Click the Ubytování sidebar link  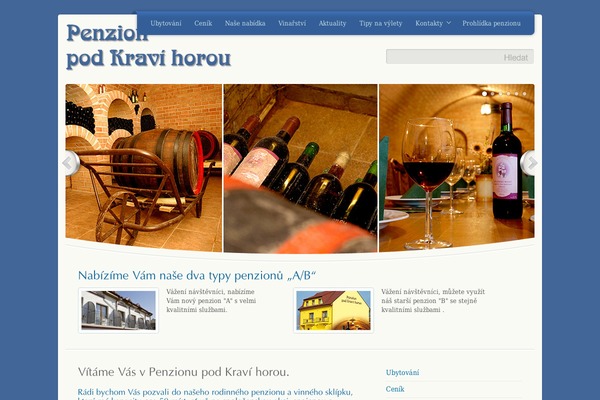click(x=402, y=372)
